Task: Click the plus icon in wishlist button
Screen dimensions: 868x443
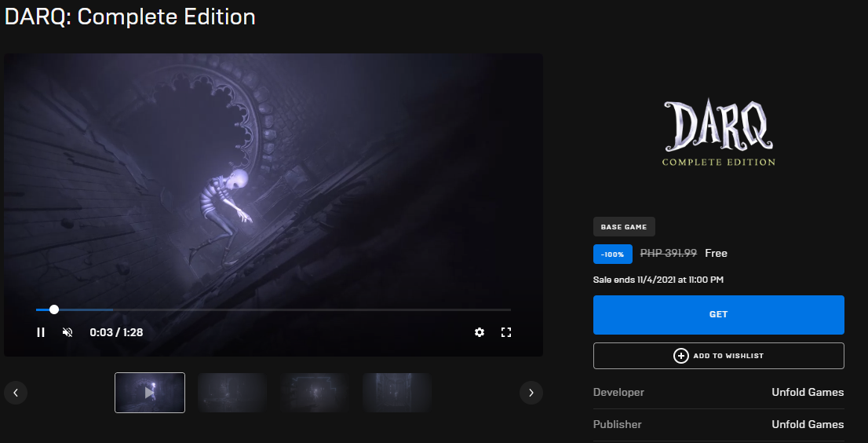Action: click(681, 356)
